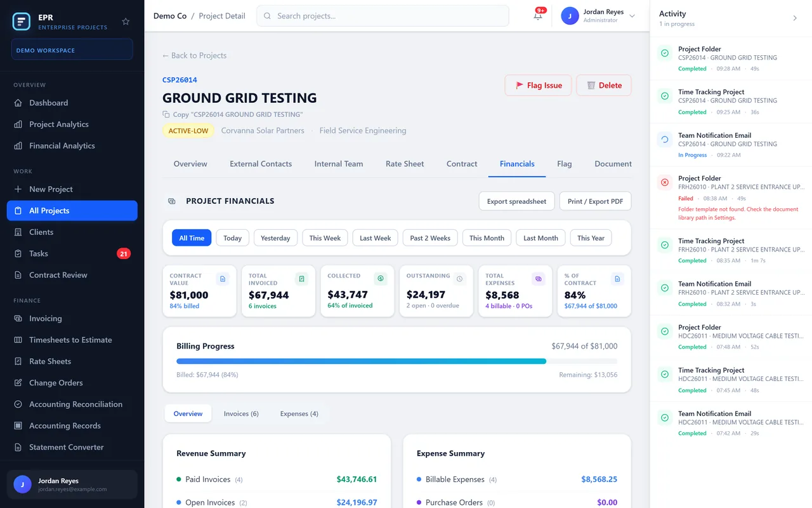Click the Outstanding card clock icon
This screenshot has height=508, width=812.
(x=459, y=278)
